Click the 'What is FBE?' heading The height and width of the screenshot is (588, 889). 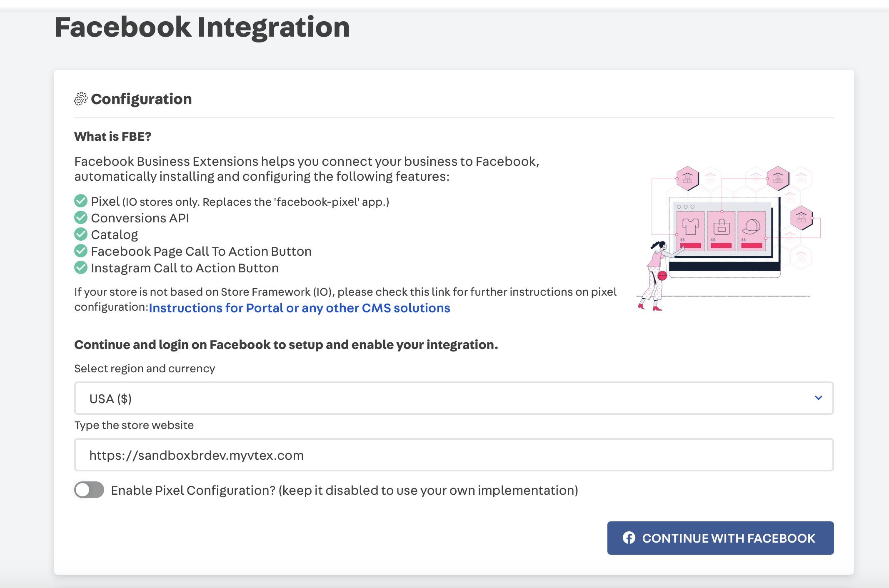tap(112, 137)
